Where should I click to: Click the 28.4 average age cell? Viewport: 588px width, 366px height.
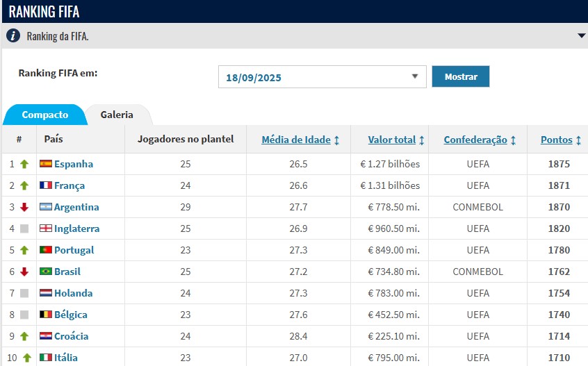click(x=298, y=336)
